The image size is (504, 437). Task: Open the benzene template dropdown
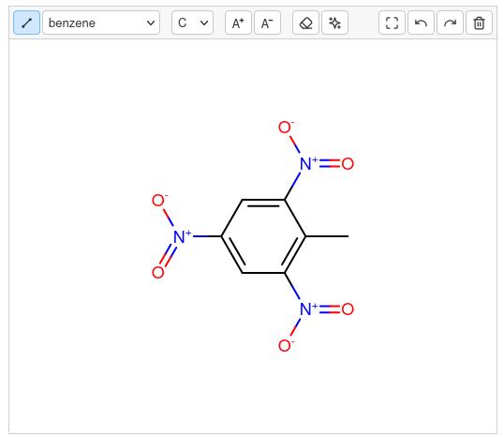point(101,23)
